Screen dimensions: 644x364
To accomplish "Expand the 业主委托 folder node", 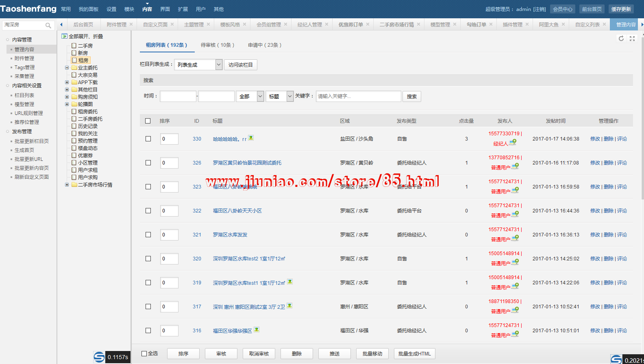I will (x=67, y=68).
